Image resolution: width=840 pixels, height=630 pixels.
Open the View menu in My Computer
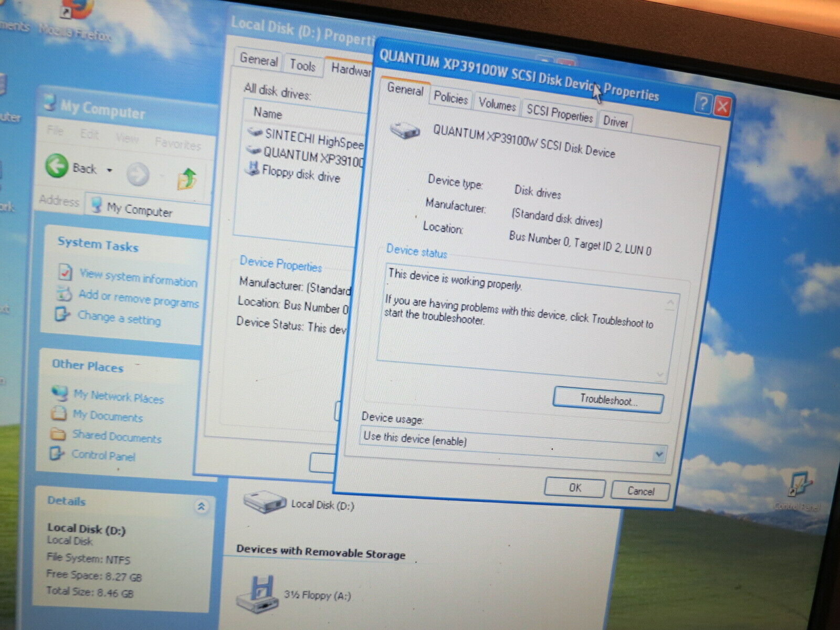(128, 139)
